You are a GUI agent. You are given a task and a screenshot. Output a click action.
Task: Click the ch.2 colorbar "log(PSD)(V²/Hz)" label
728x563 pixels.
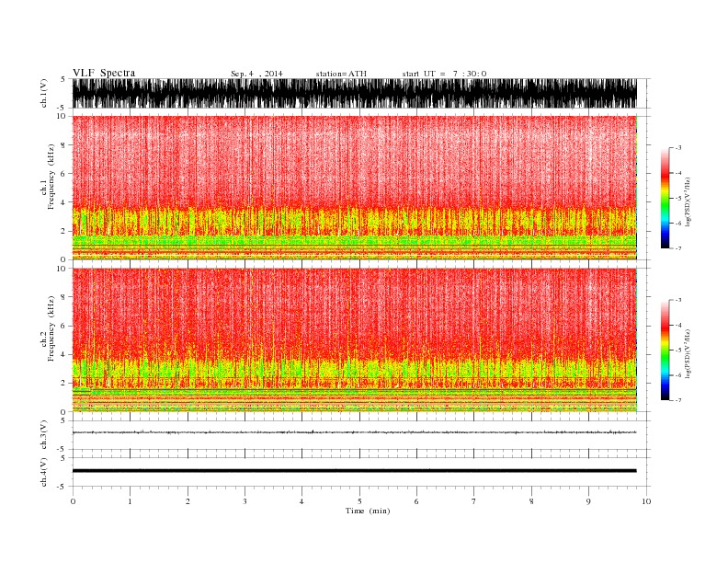688,354
